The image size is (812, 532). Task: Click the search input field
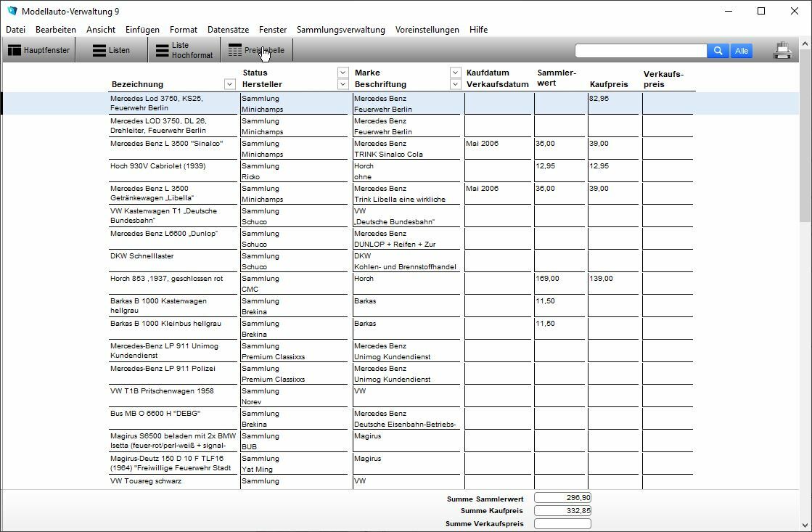(641, 51)
